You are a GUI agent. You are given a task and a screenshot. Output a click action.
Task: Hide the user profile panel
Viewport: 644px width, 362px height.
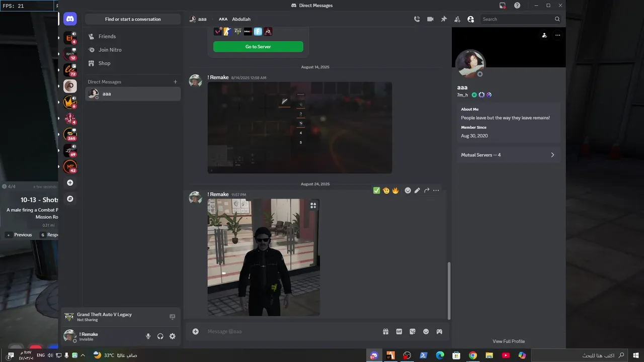pos(470,19)
